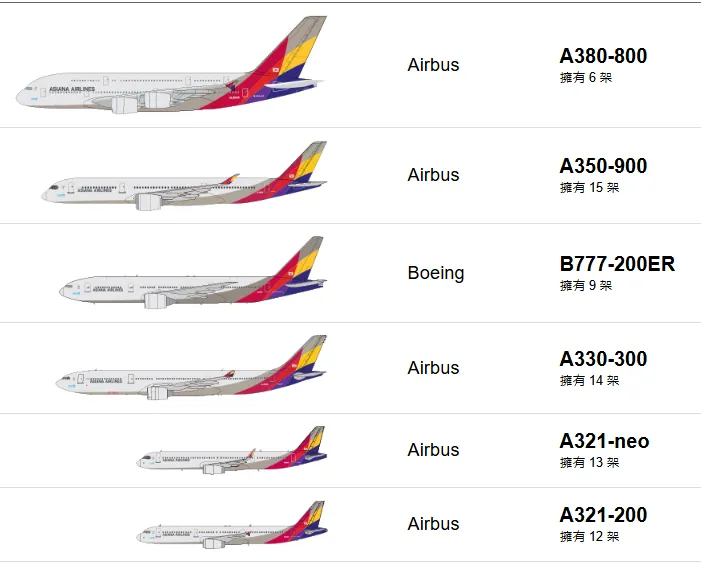Click the A321-200 aircraft illustration
The width and height of the screenshot is (701, 567).
coord(231,528)
